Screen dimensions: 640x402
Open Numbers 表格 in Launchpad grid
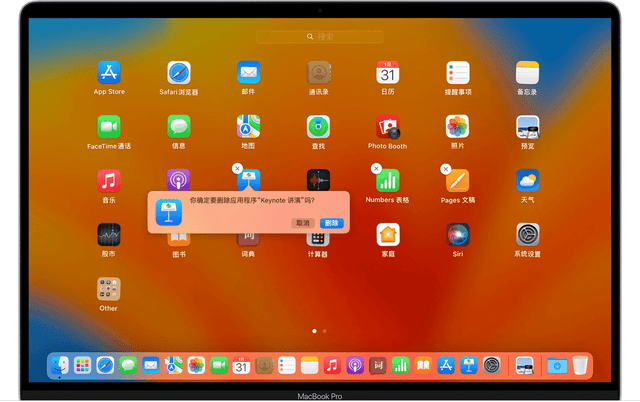(x=388, y=180)
